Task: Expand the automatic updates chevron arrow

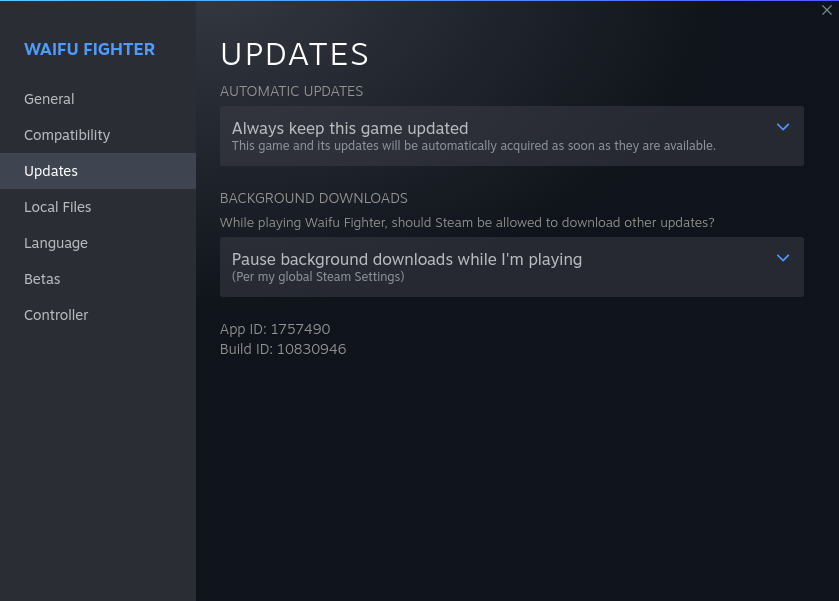Action: [782, 127]
